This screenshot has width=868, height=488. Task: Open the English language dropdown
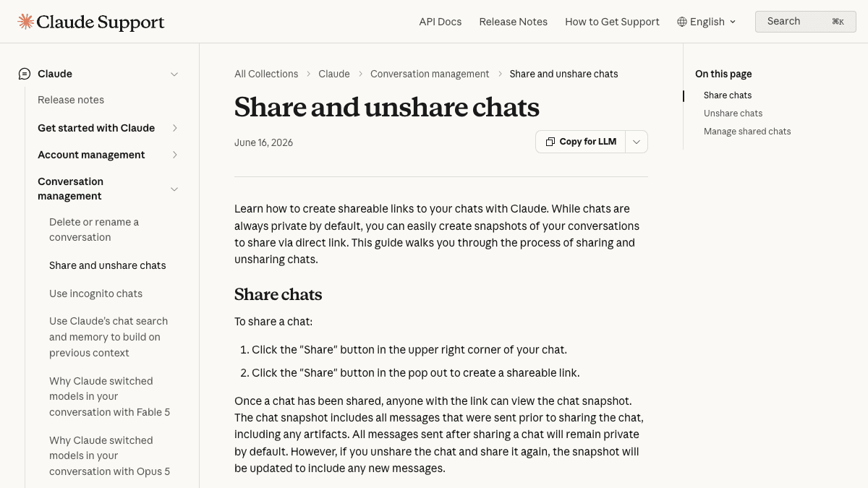(707, 22)
